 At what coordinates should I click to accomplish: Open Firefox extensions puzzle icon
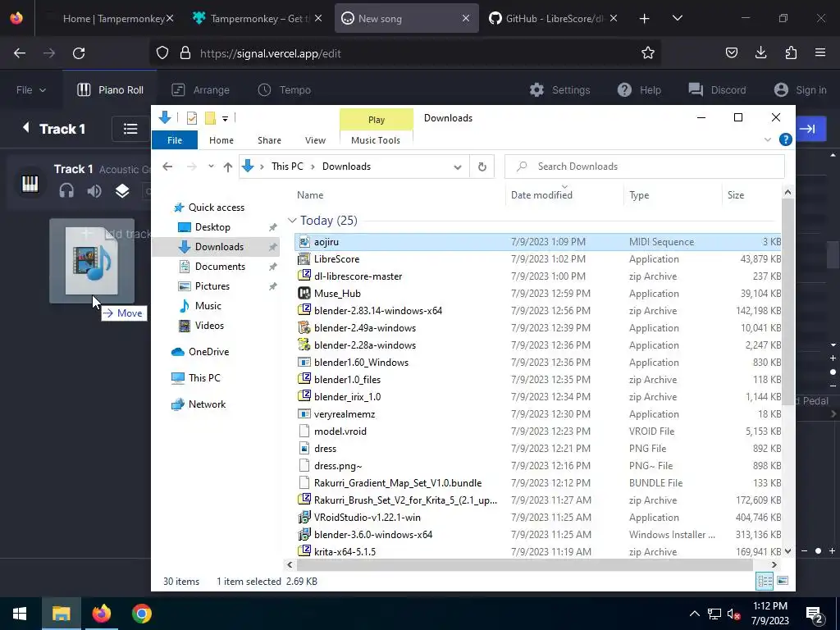[x=791, y=52]
